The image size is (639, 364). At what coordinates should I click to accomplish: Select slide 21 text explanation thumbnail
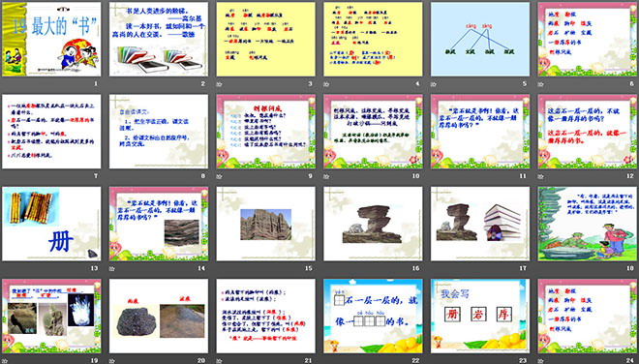point(265,316)
